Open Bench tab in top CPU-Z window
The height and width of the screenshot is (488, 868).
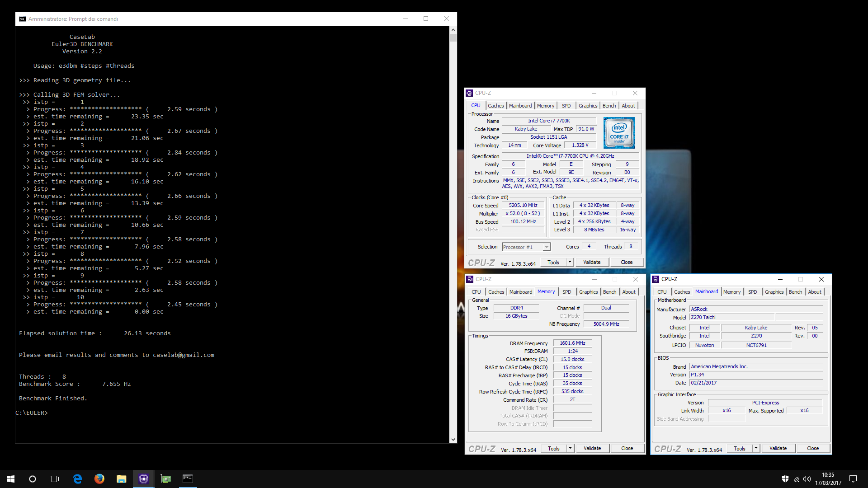coord(609,106)
